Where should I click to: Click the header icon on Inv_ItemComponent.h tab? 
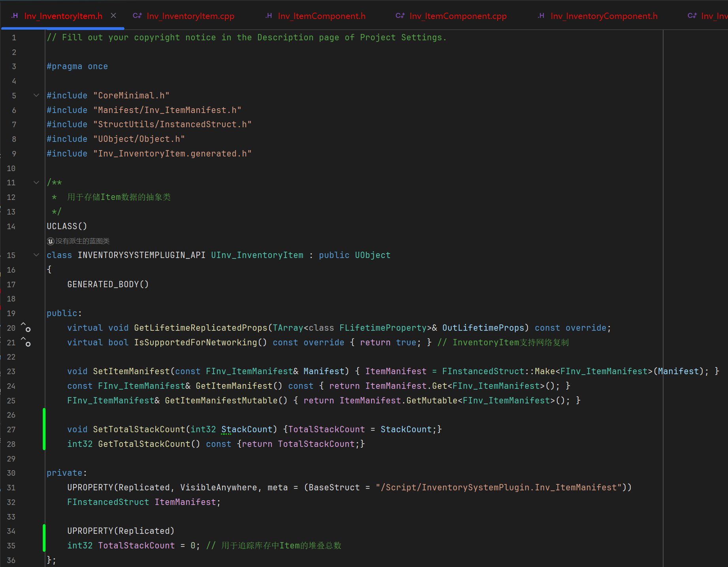(269, 16)
